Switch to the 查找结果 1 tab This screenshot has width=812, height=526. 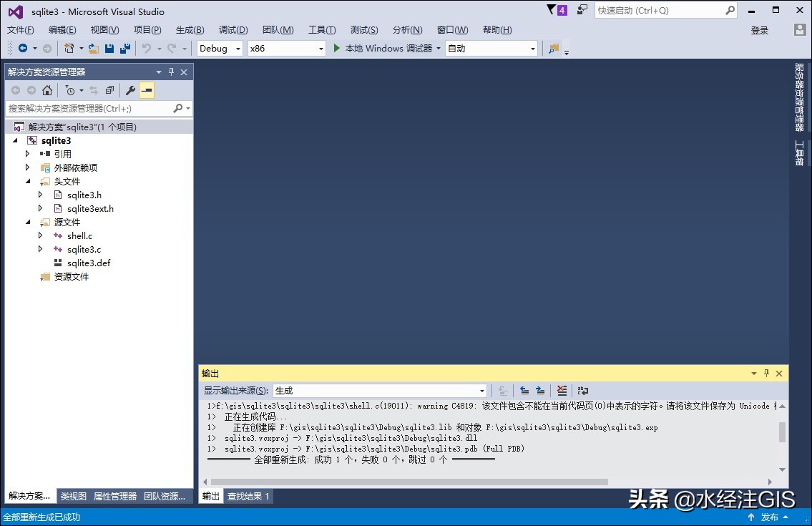coord(248,496)
